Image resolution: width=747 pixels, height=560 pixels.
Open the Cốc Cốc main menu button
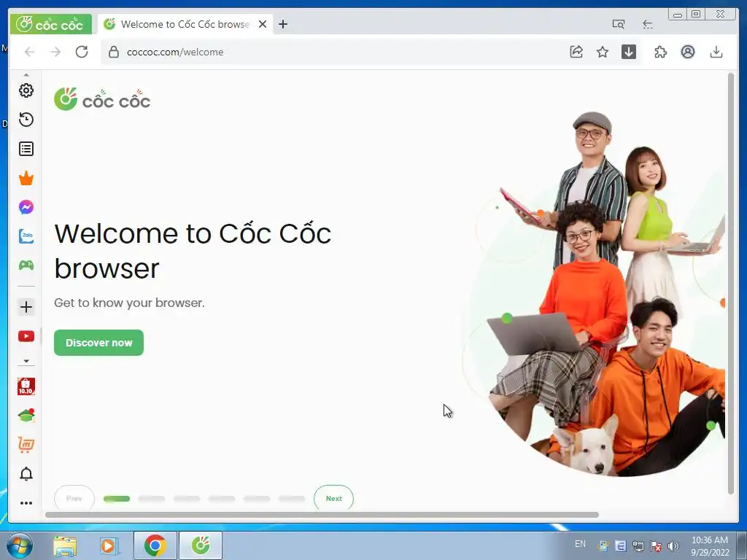click(50, 24)
